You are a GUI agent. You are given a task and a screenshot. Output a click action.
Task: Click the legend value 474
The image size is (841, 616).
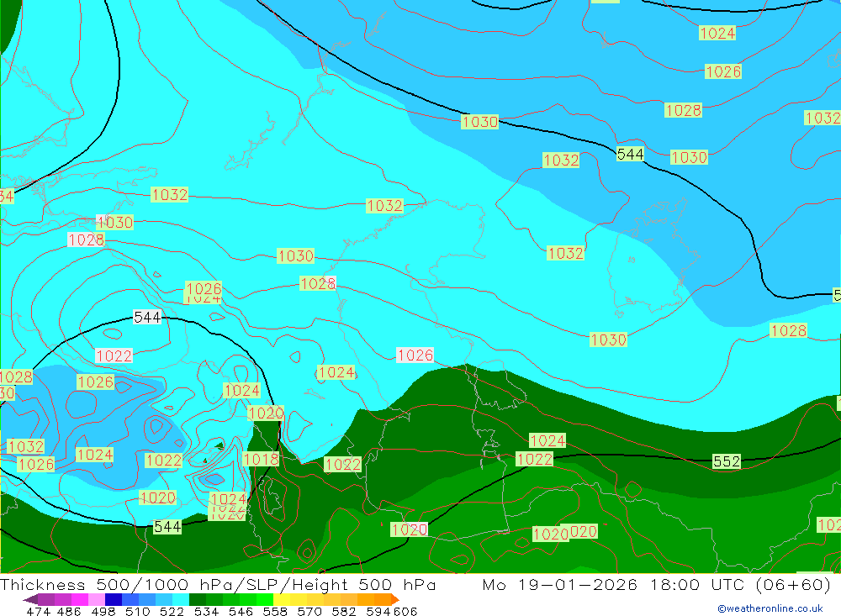click(x=38, y=611)
